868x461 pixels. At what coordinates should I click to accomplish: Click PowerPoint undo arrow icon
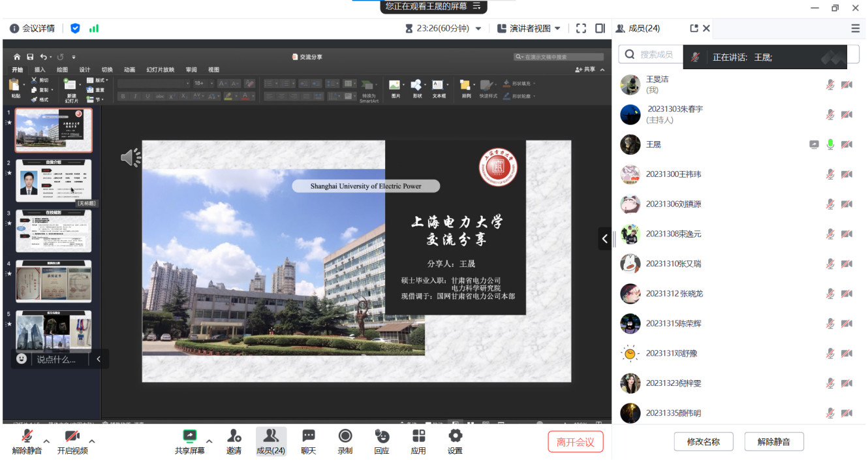[x=43, y=57]
